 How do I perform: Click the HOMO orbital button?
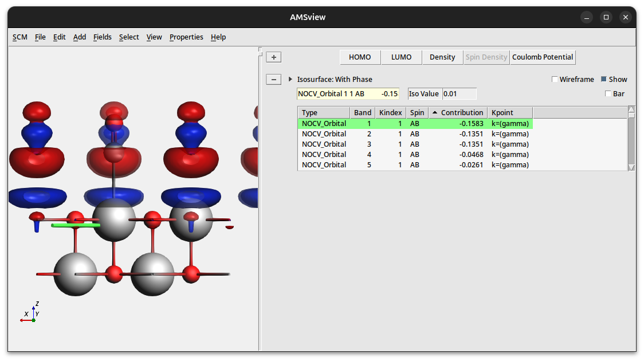pyautogui.click(x=360, y=57)
